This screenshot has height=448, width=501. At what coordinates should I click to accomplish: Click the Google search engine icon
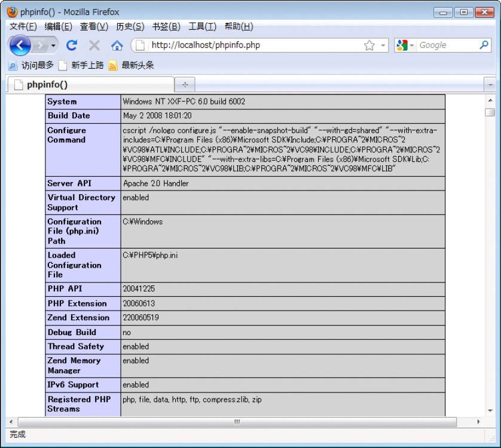point(402,45)
